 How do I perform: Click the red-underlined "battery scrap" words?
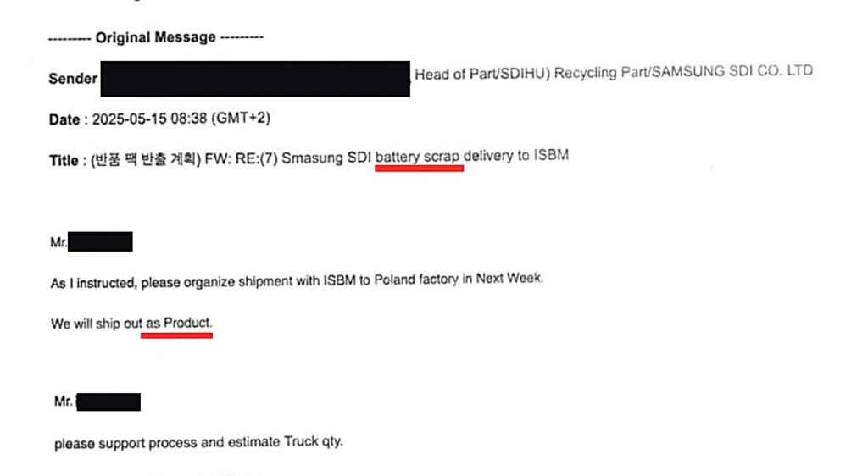pos(420,157)
